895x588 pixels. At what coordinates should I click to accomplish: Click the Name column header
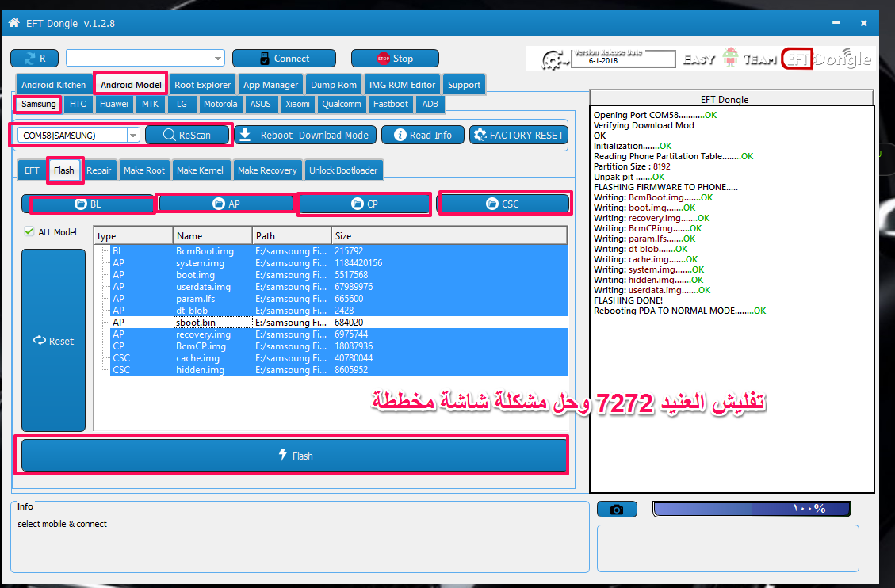coord(213,235)
